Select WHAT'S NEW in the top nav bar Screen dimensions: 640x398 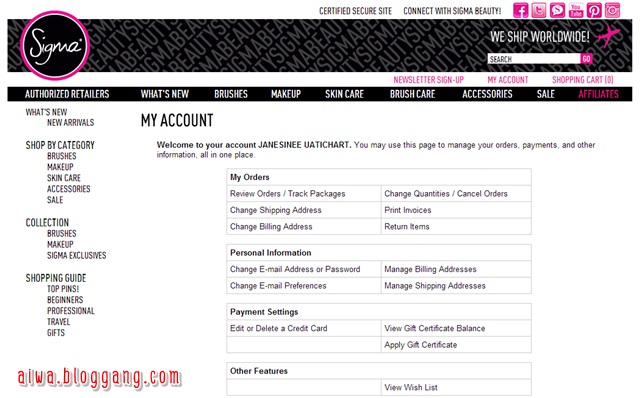pyautogui.click(x=164, y=94)
